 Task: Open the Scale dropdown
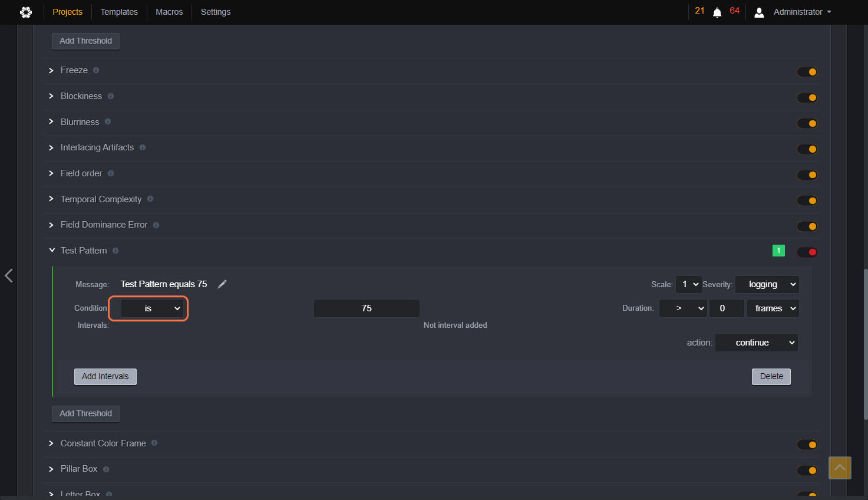click(689, 284)
